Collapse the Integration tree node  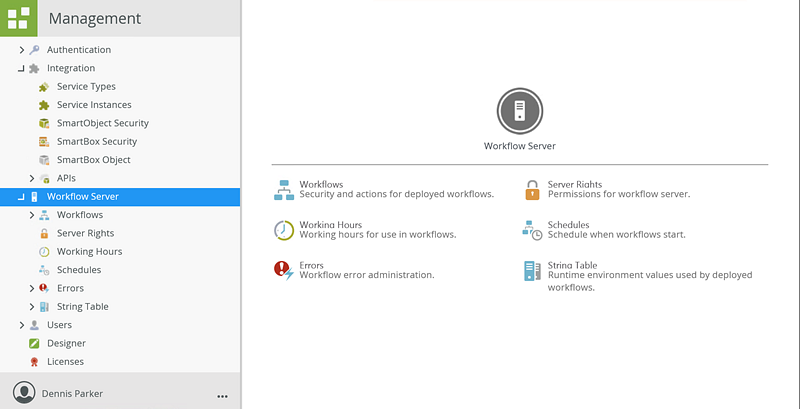tap(22, 69)
